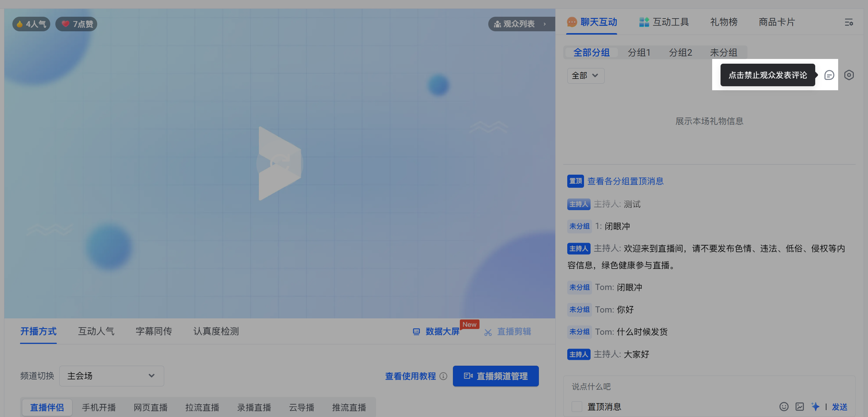The width and height of the screenshot is (868, 417).
Task: Switch to the 聊天互动 tab
Action: click(592, 22)
